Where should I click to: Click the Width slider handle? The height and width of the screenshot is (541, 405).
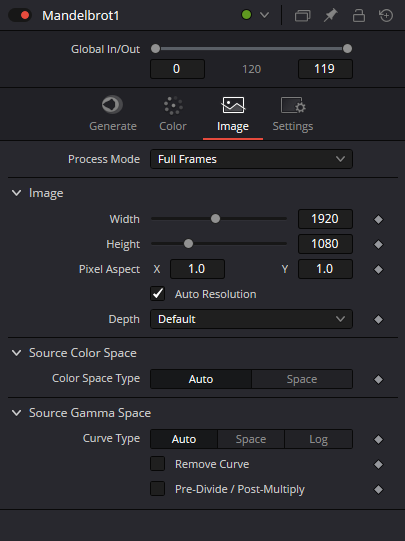215,219
